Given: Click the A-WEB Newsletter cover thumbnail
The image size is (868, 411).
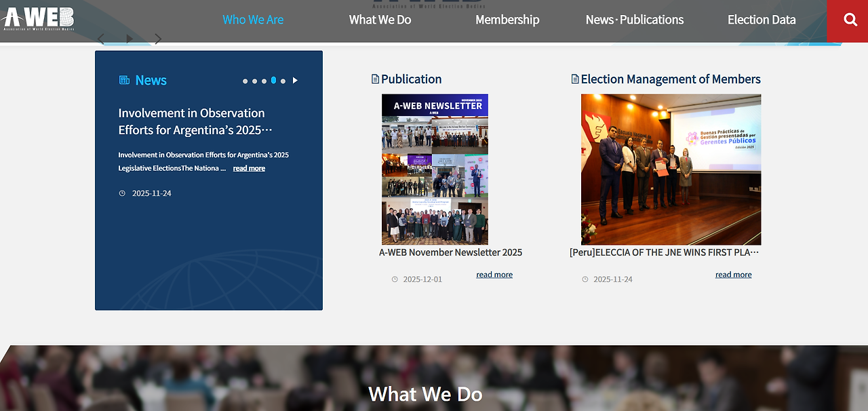Looking at the screenshot, I should pos(435,170).
